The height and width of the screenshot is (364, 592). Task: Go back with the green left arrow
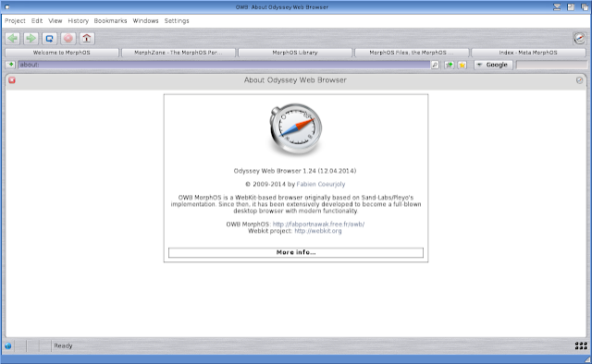pyautogui.click(x=12, y=39)
